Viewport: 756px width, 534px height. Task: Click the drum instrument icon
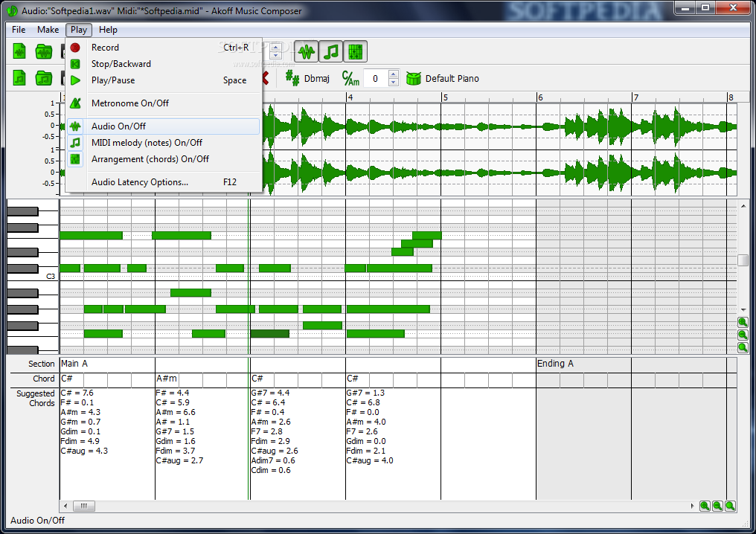[414, 79]
